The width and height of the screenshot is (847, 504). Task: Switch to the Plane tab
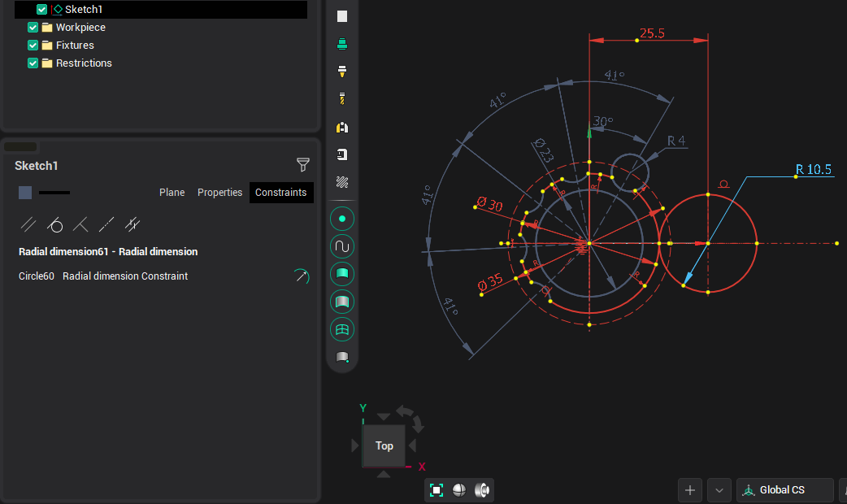[172, 193]
